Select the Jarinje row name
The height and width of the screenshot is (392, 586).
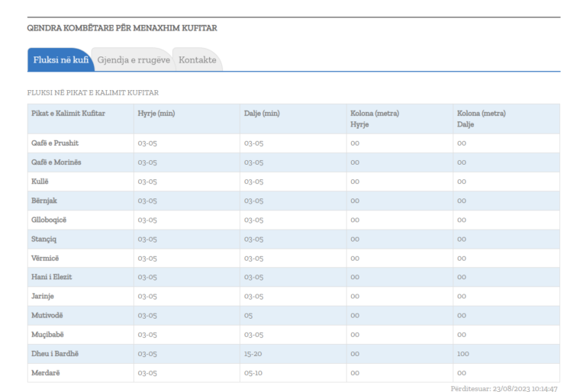pyautogui.click(x=43, y=297)
